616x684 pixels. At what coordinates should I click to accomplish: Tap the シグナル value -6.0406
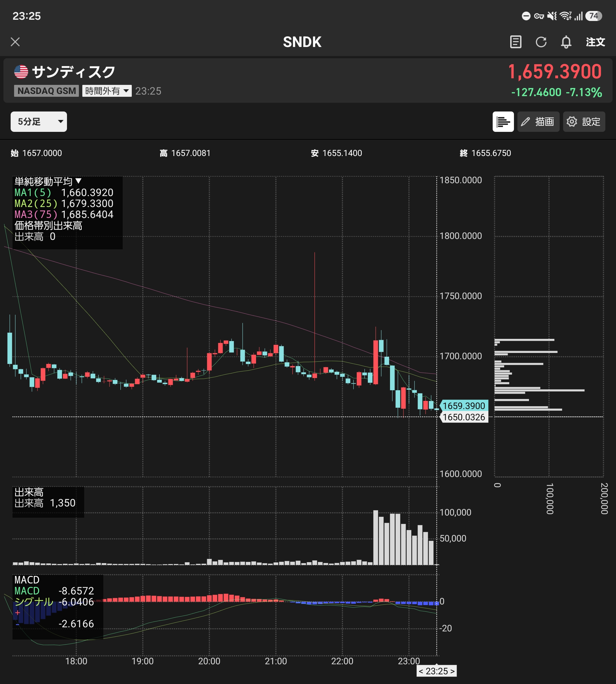(x=76, y=602)
